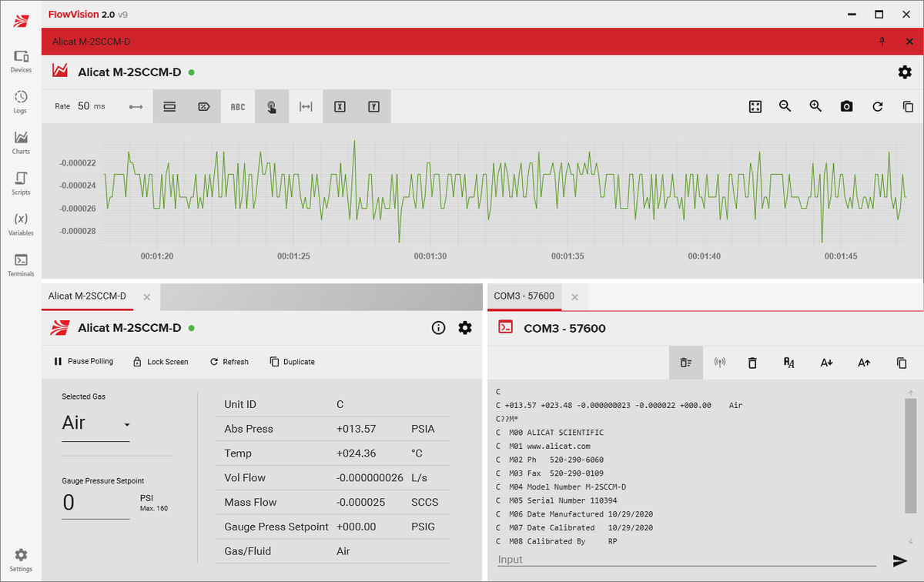Open the Terminals sidebar section
924x582 pixels.
point(21,266)
